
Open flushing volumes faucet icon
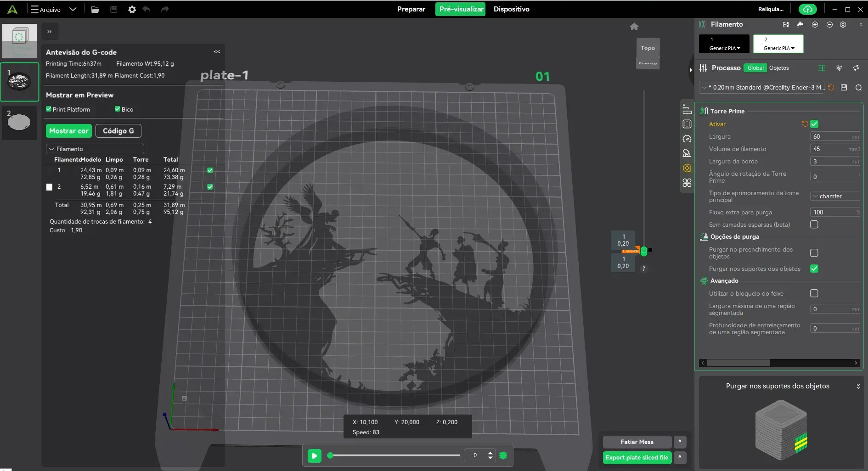(800, 24)
